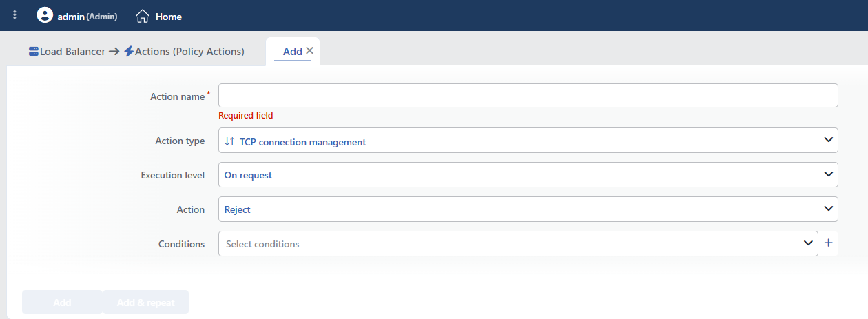Image resolution: width=868 pixels, height=319 pixels.
Task: Open the three-dot menu icon
Action: point(15,15)
